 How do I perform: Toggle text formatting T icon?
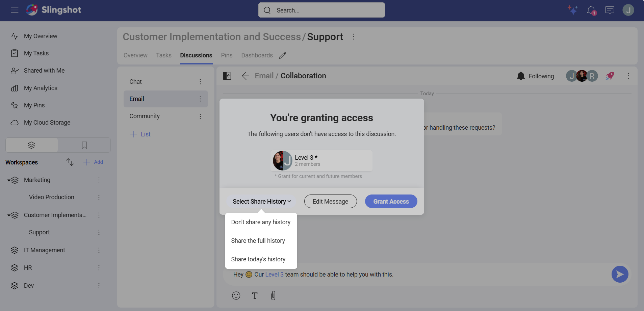(x=255, y=296)
